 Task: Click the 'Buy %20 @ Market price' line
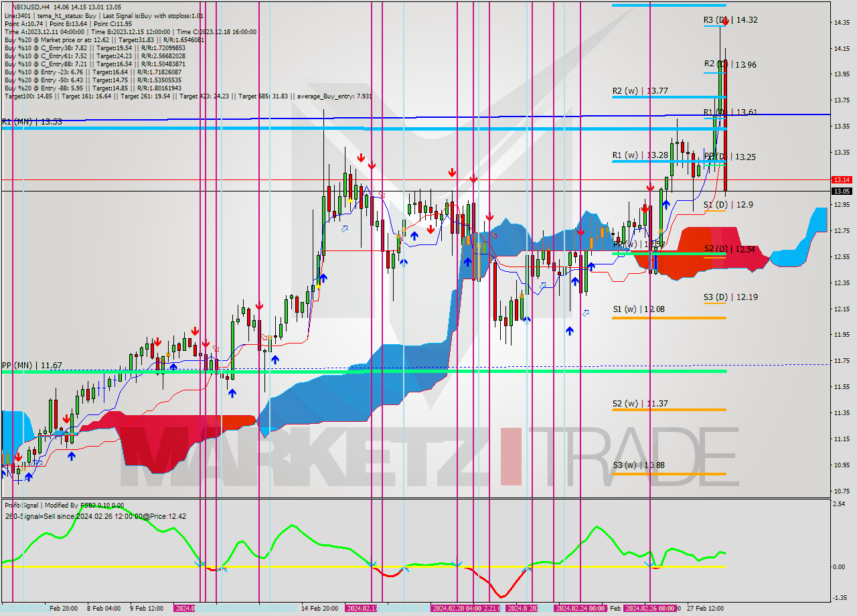coord(104,40)
